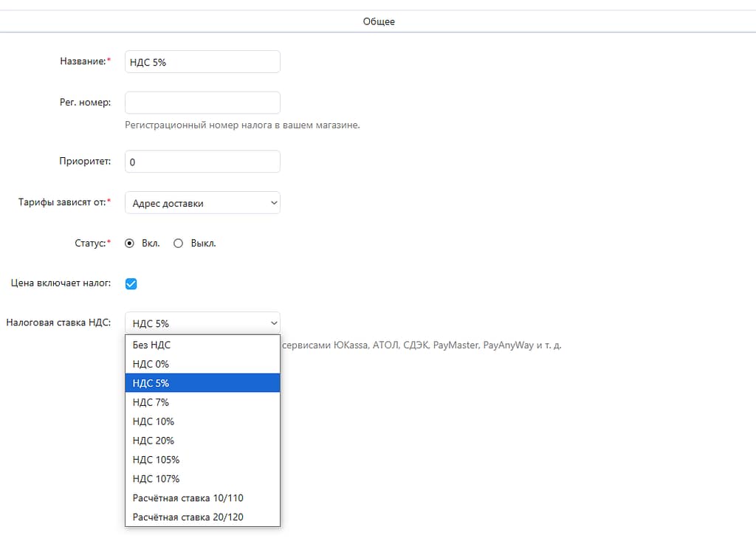
Task: Collapse the 'Налоговая ставка НДС' dropdown
Action: (202, 323)
